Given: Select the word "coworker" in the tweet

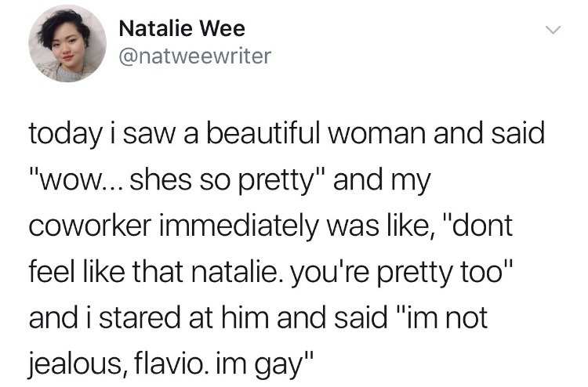Looking at the screenshot, I should 88,226.
